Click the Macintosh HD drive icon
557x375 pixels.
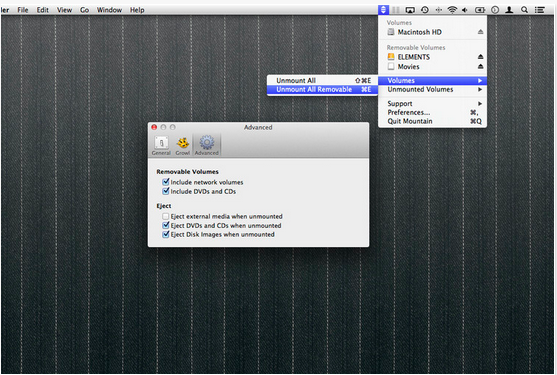coord(391,32)
